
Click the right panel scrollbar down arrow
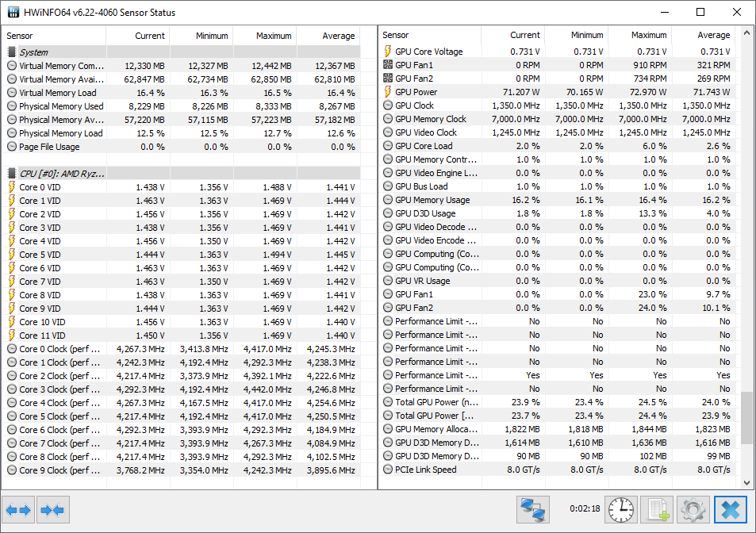746,482
